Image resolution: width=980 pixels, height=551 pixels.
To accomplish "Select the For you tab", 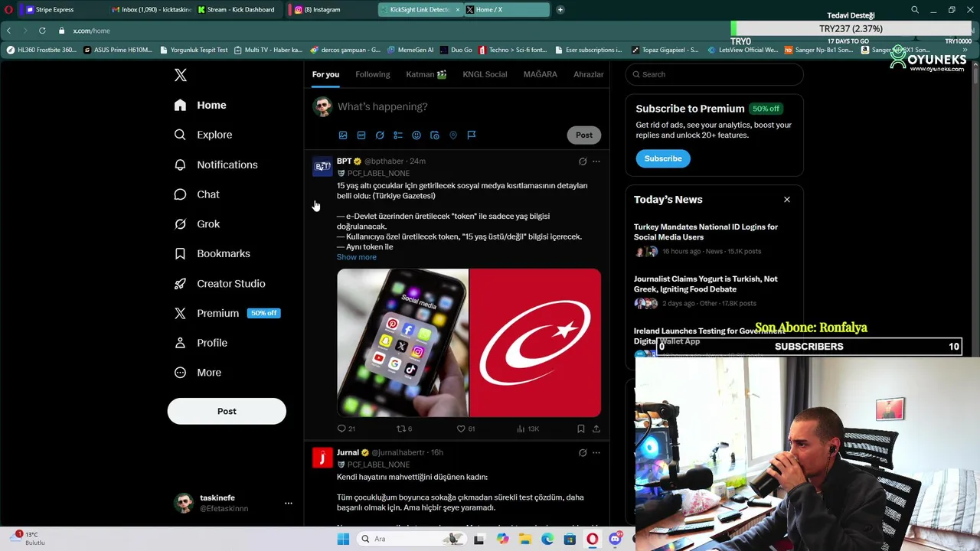I will pyautogui.click(x=325, y=74).
